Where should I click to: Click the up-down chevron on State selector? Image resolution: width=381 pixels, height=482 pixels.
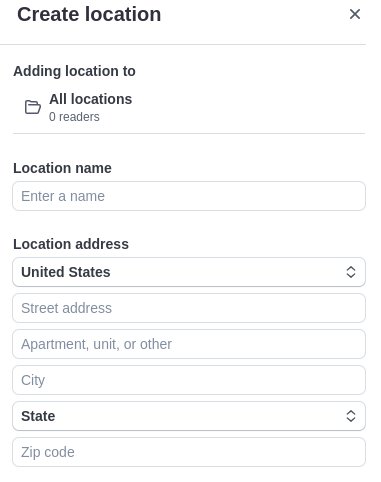(x=351, y=416)
